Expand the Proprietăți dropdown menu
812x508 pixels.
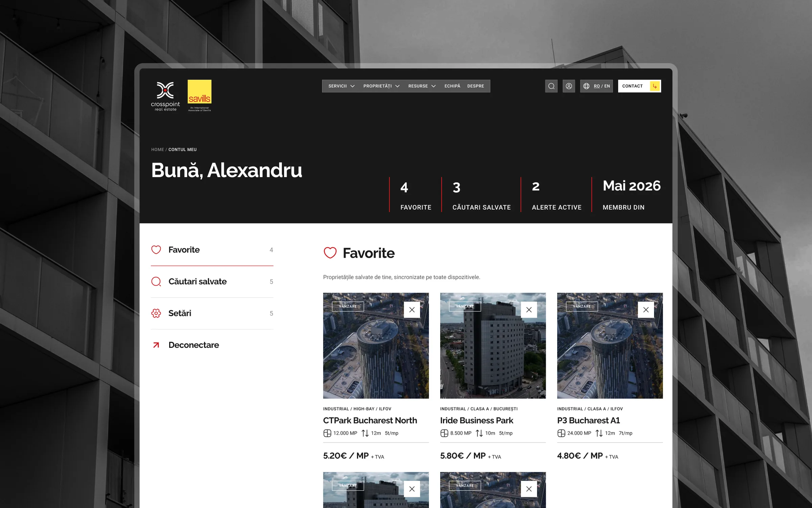[x=381, y=86]
